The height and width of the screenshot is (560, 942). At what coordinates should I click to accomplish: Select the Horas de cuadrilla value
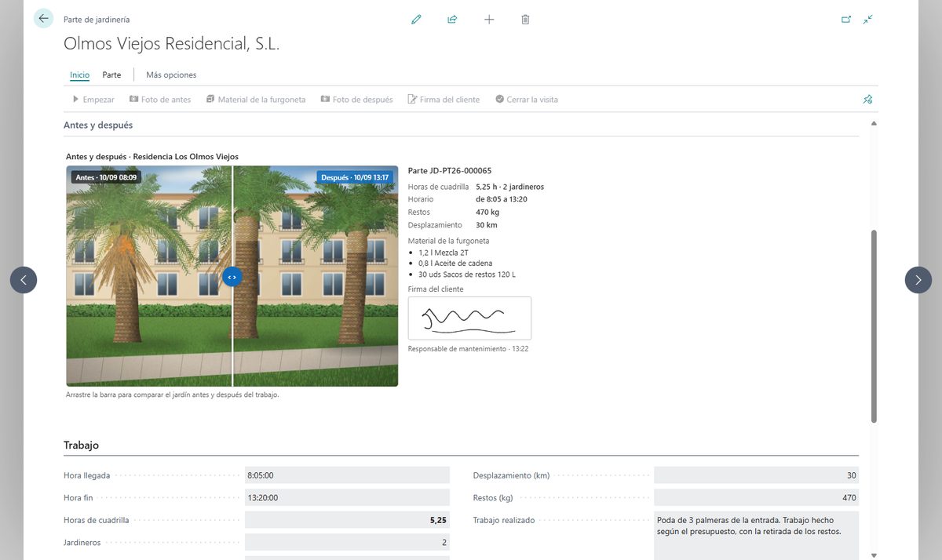[347, 520]
